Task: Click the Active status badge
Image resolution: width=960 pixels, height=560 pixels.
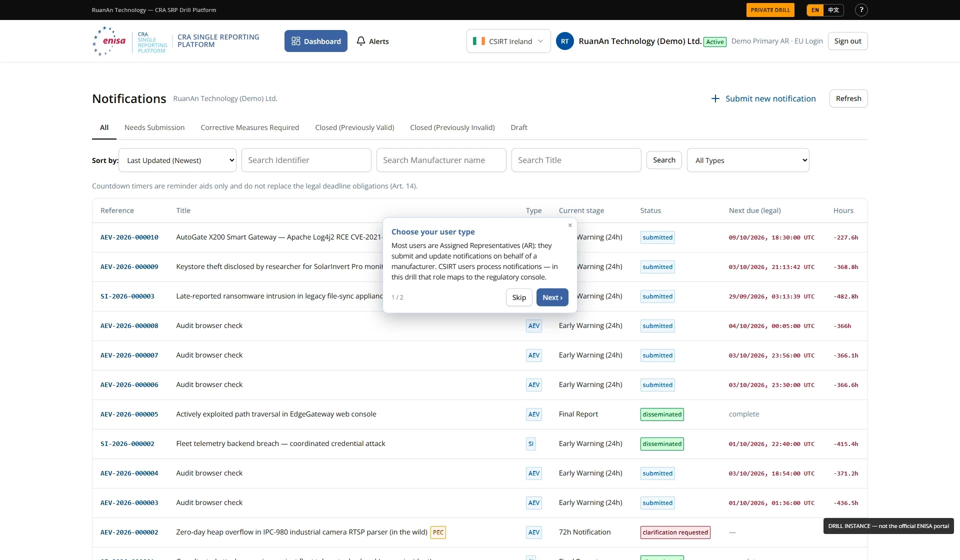Action: 714,42
